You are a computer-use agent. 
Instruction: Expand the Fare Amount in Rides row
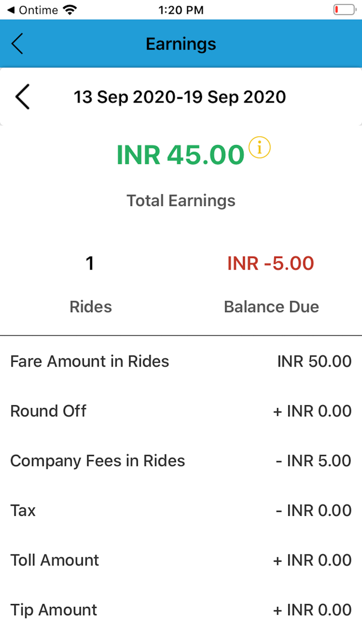coord(180,361)
